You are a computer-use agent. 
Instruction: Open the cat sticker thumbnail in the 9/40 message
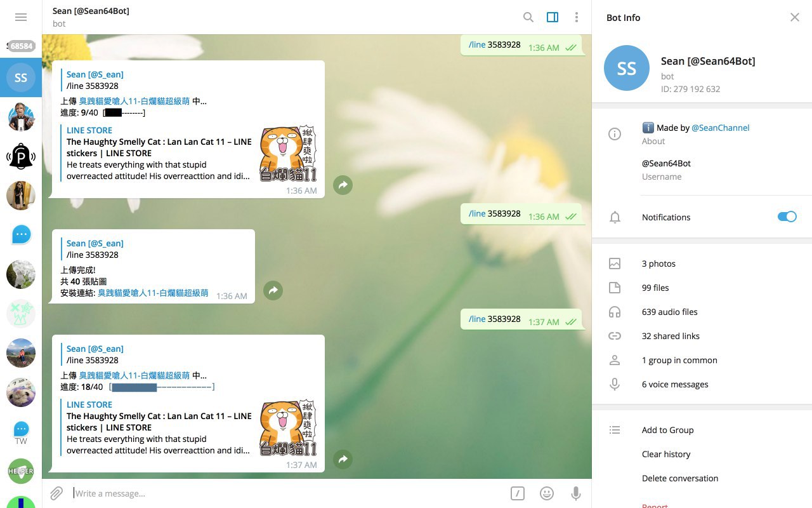click(x=288, y=154)
